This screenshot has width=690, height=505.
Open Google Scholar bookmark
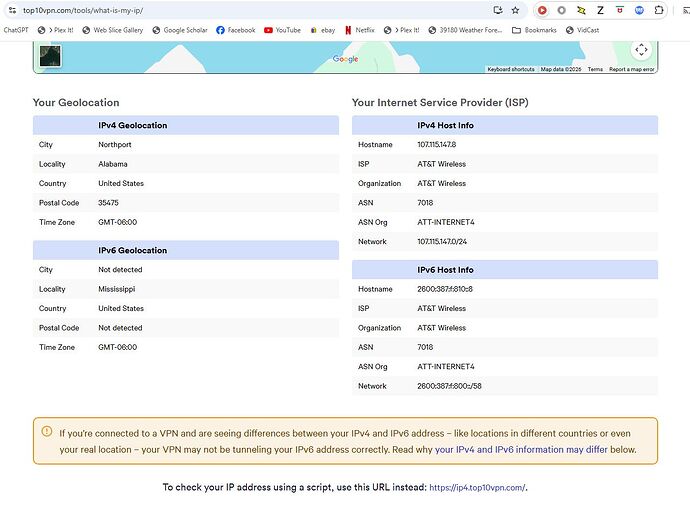[x=180, y=30]
